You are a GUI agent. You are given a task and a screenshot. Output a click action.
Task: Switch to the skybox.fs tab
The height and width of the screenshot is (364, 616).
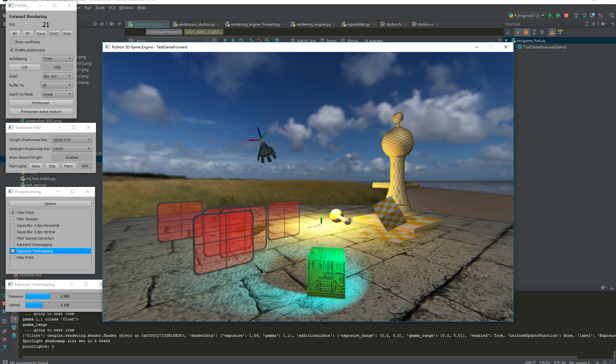(x=394, y=24)
